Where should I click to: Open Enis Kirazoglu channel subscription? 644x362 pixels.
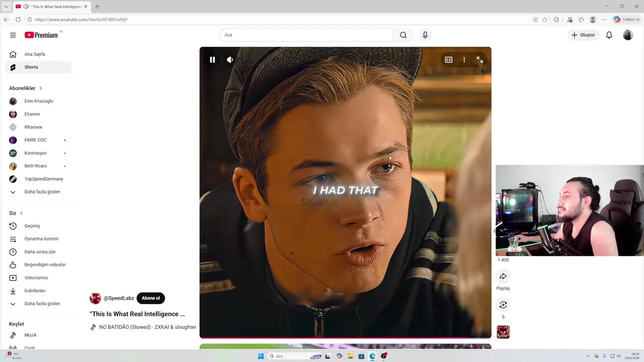pyautogui.click(x=38, y=101)
